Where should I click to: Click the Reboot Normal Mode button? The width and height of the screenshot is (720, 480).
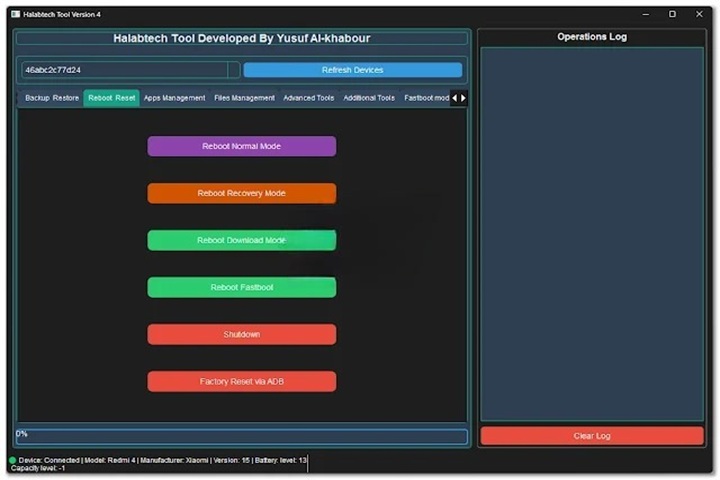pyautogui.click(x=241, y=147)
